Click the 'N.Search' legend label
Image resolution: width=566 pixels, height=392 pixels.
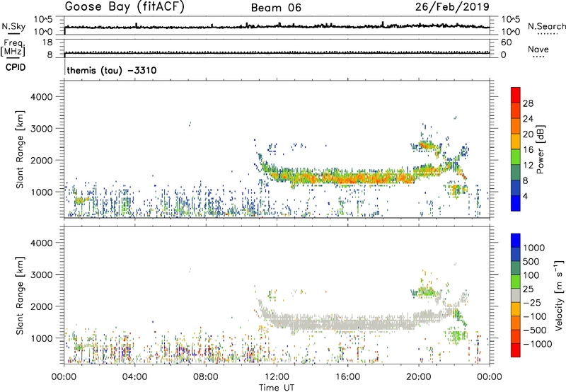[546, 26]
